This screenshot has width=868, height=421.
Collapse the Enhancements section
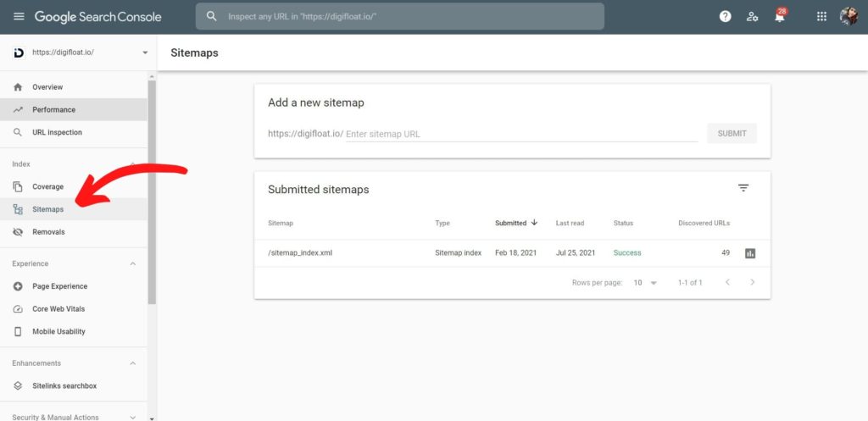(132, 363)
